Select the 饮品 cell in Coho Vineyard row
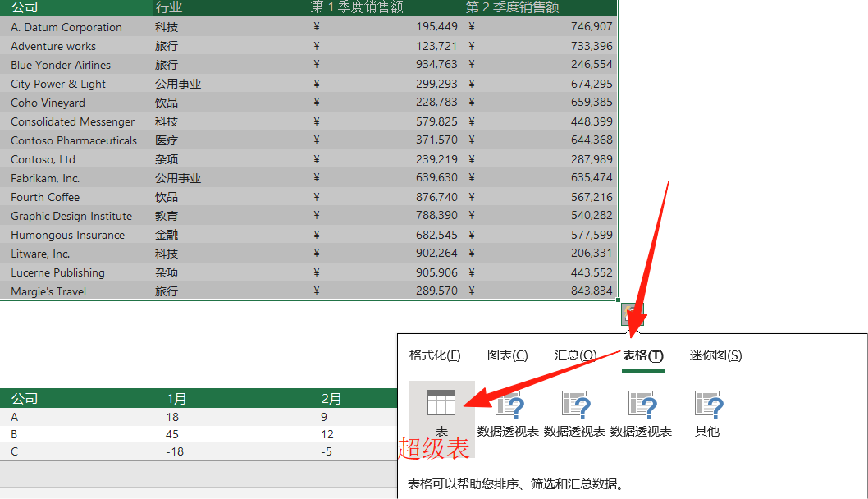Image resolution: width=868 pixels, height=499 pixels. (166, 103)
